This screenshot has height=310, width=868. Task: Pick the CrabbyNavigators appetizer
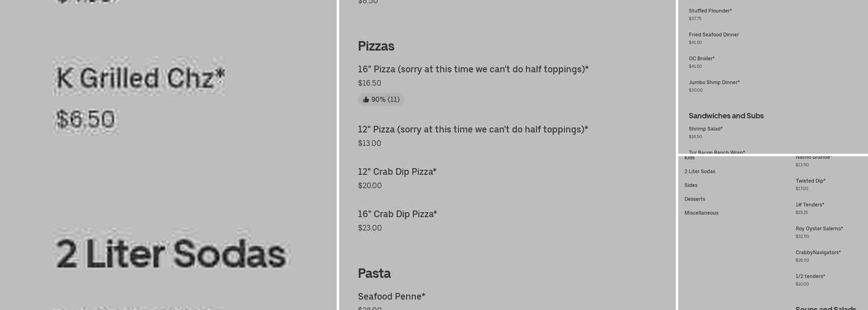[x=818, y=252]
